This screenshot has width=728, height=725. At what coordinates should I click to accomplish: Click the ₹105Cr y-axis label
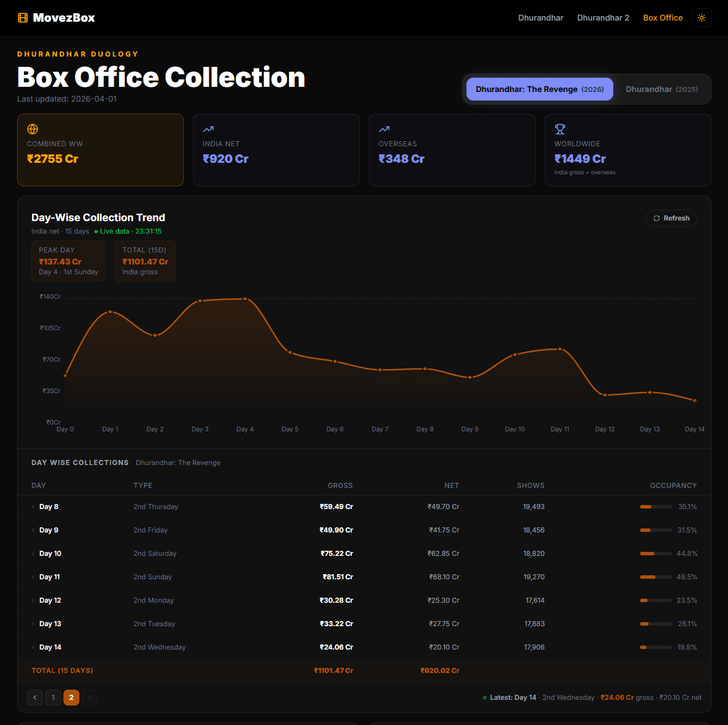[x=50, y=328]
